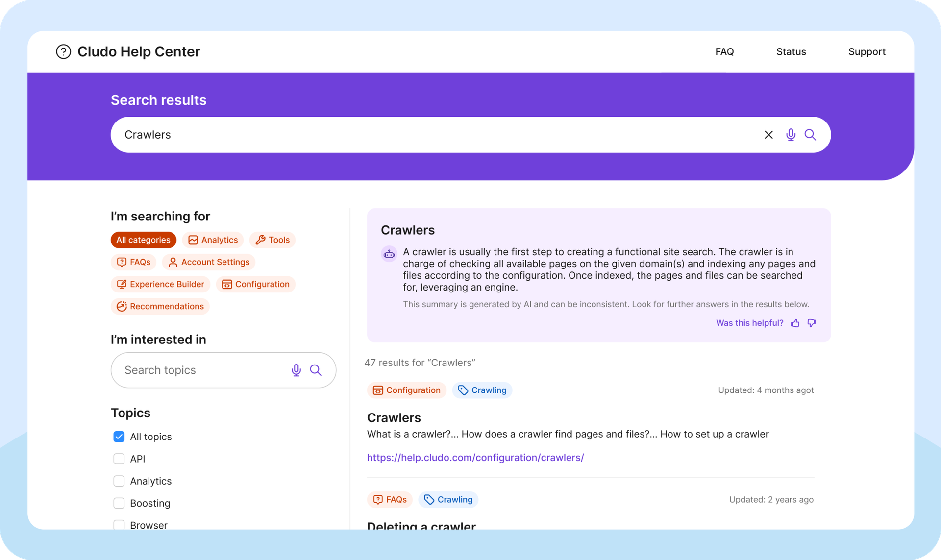
Task: Open the help.cludo.com crawlers URL link
Action: [x=475, y=457]
